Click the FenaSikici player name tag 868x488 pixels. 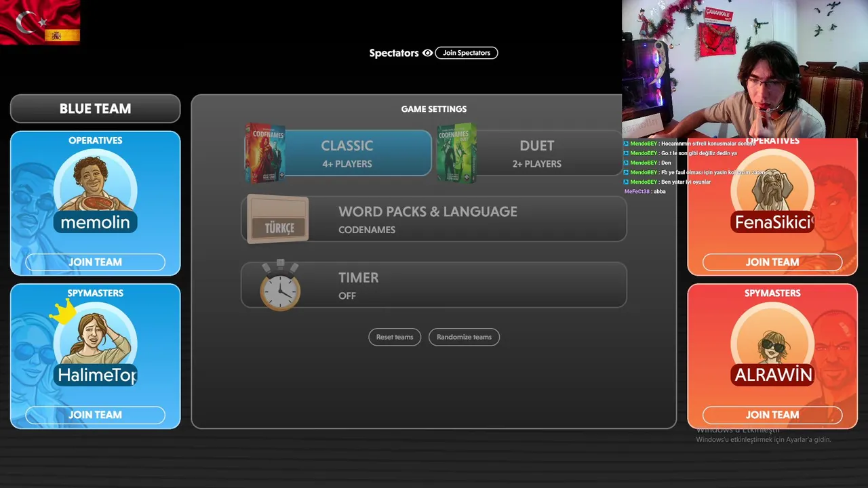[x=772, y=222]
